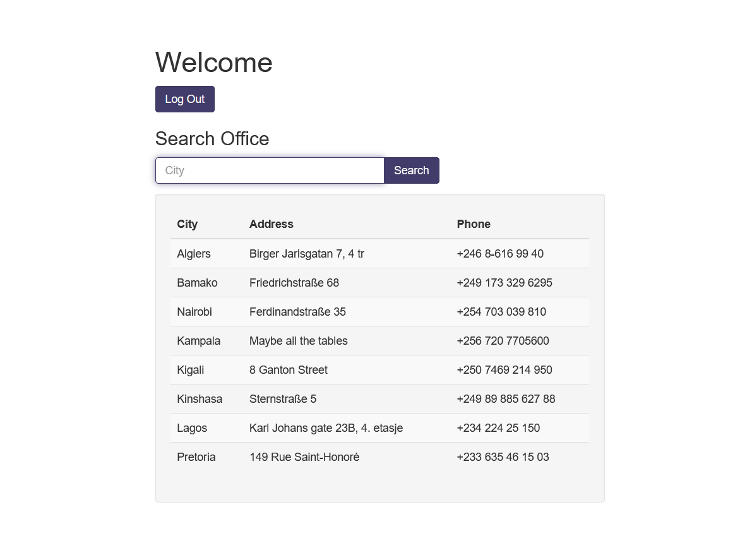Click the Phone column header
The height and width of the screenshot is (560, 752).
click(474, 224)
